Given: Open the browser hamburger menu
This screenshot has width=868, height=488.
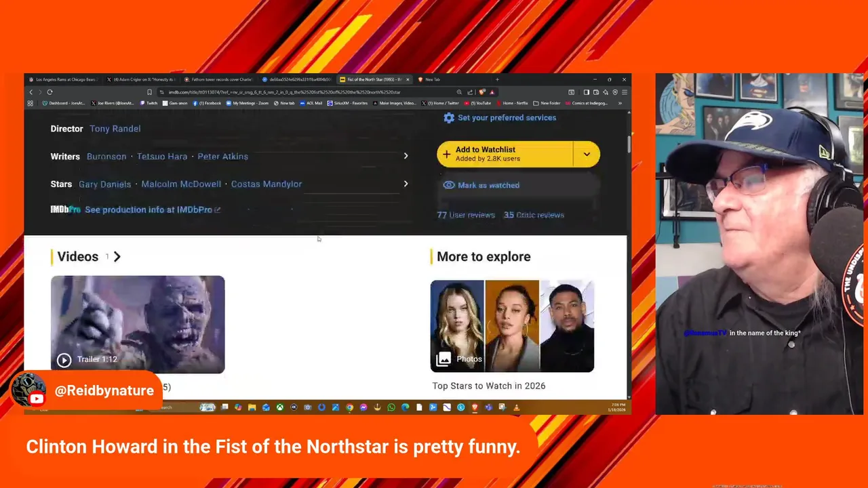Looking at the screenshot, I should [624, 92].
